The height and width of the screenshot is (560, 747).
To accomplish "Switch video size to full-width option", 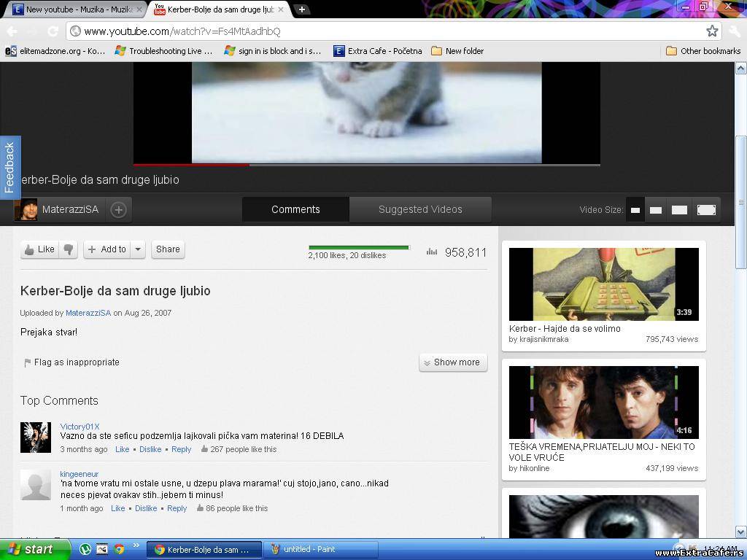I will [706, 210].
